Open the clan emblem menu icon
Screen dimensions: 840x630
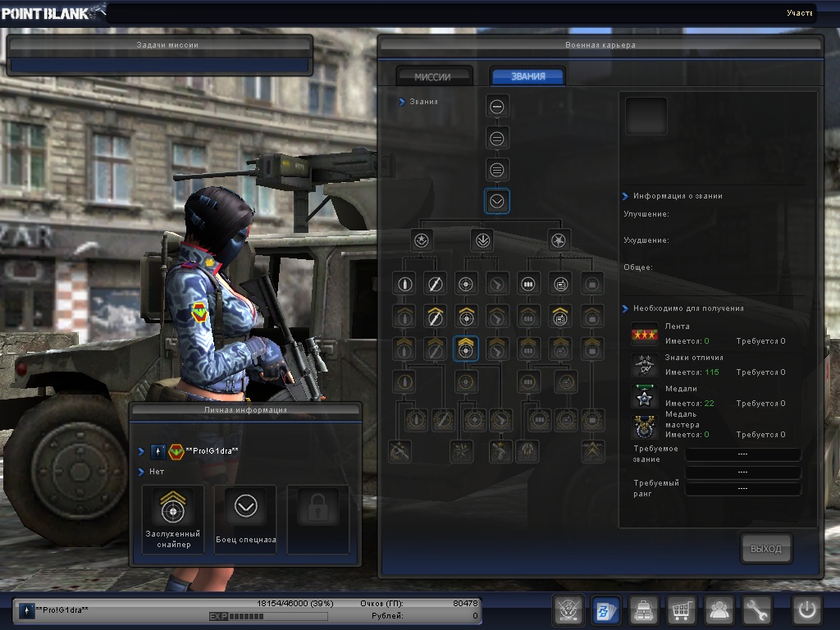568,610
